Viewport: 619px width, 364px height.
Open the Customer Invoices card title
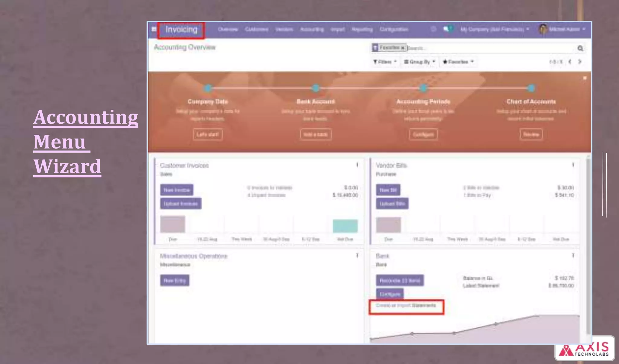tap(184, 166)
